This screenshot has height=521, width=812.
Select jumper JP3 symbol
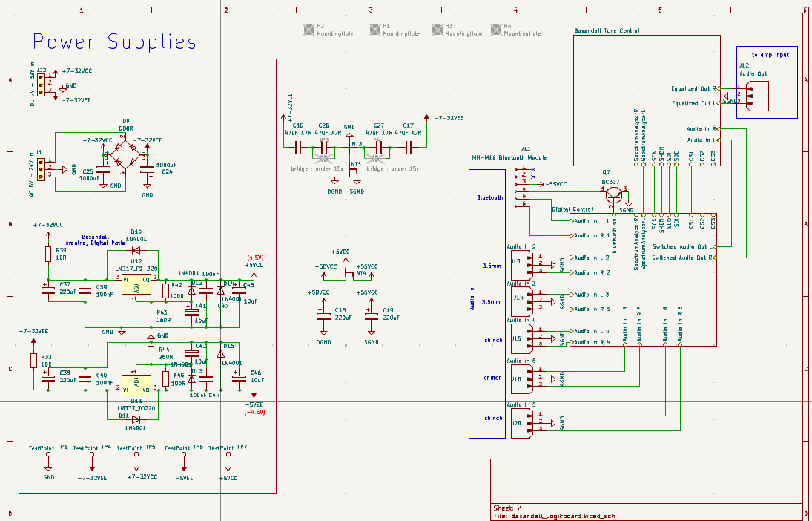pyautogui.click(x=323, y=158)
